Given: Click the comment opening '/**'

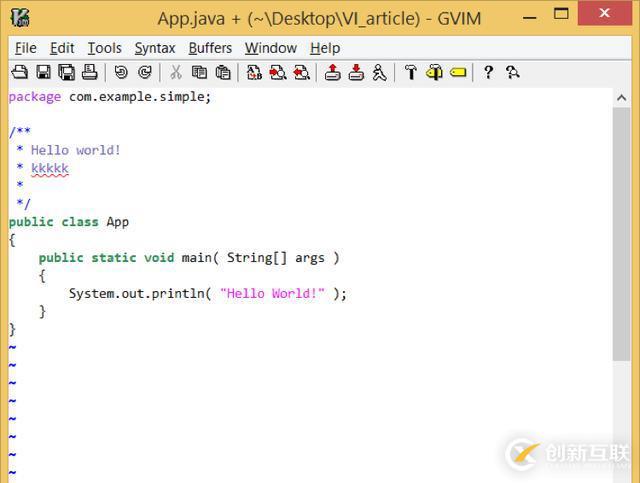Looking at the screenshot, I should [x=20, y=132].
